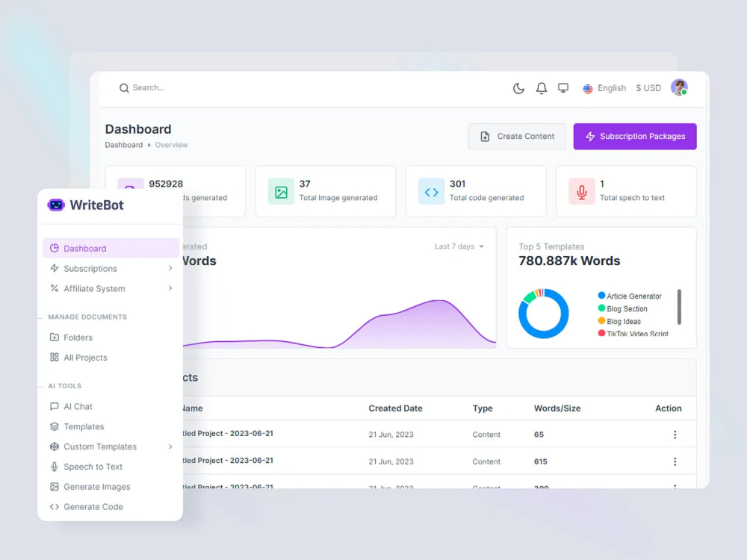Open notifications bell icon
Image resolution: width=747 pixels, height=560 pixels.
pos(541,88)
